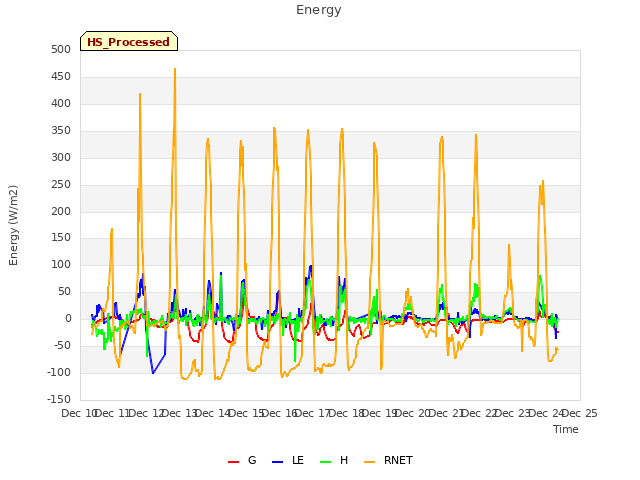Click the 400 y-axis tick label
The height and width of the screenshot is (480, 640).
tap(61, 103)
